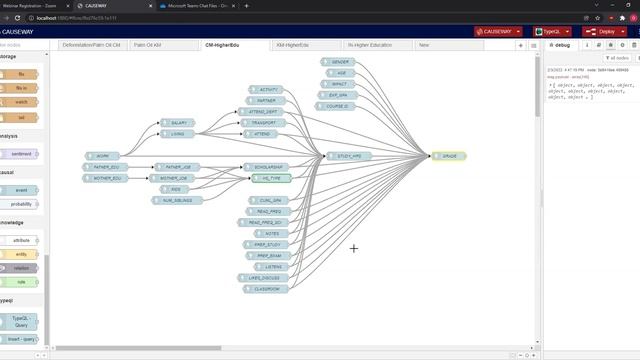640x360 pixels.
Task: Switch to Microsoft Teams Chat Files browser tab
Action: [197, 6]
